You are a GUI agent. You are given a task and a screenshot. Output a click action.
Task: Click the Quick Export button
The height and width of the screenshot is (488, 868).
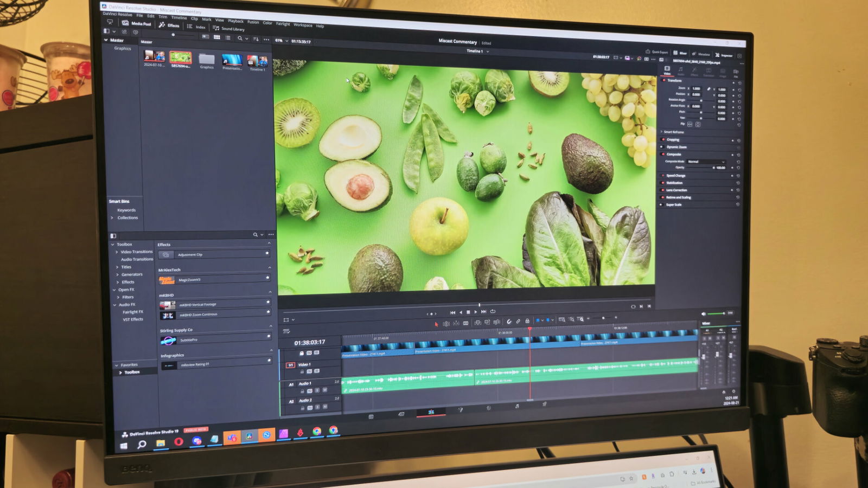(655, 52)
